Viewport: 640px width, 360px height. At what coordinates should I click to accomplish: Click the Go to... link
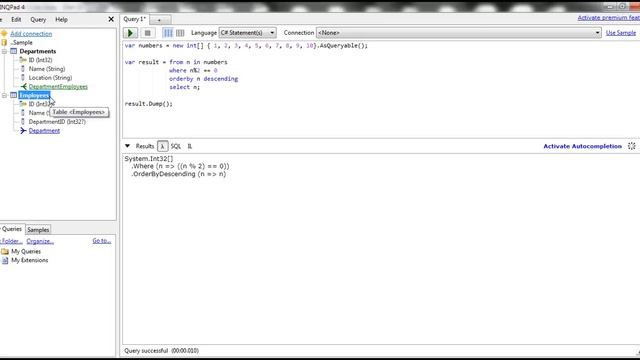pos(102,241)
